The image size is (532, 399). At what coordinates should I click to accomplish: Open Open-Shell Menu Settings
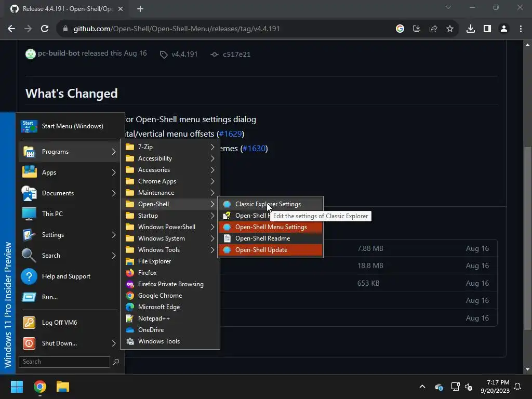click(x=270, y=227)
